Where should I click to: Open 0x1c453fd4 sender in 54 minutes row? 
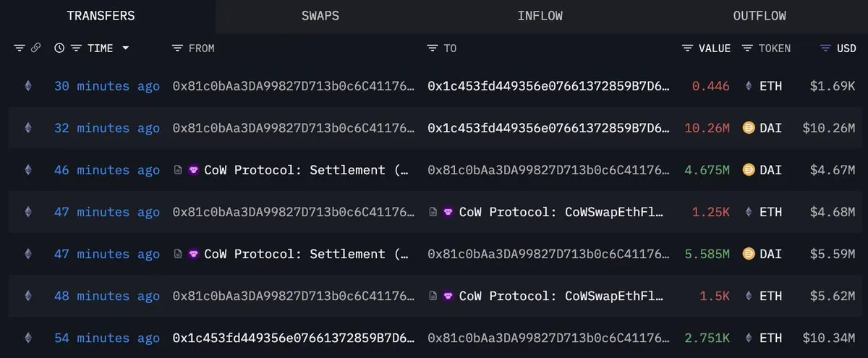tap(294, 338)
